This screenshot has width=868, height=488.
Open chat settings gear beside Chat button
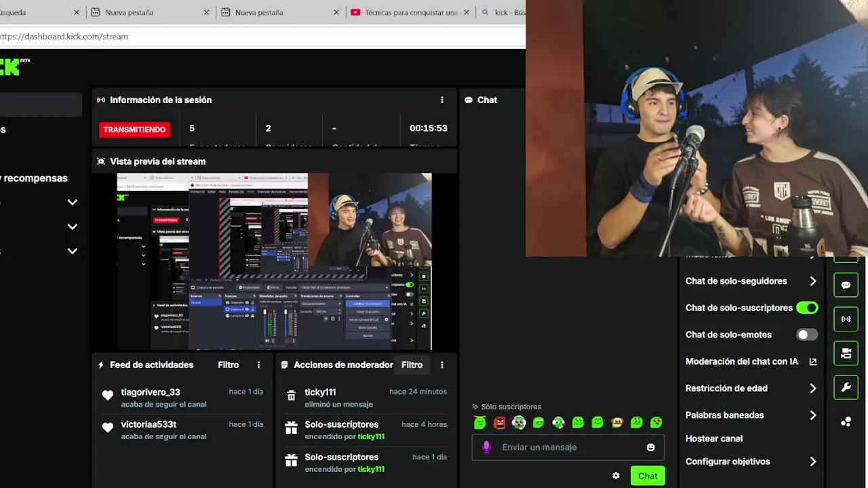tap(616, 476)
